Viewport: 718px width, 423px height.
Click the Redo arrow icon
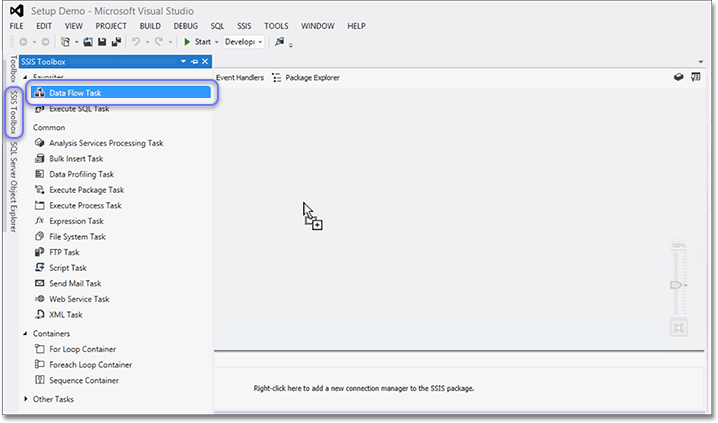point(158,42)
